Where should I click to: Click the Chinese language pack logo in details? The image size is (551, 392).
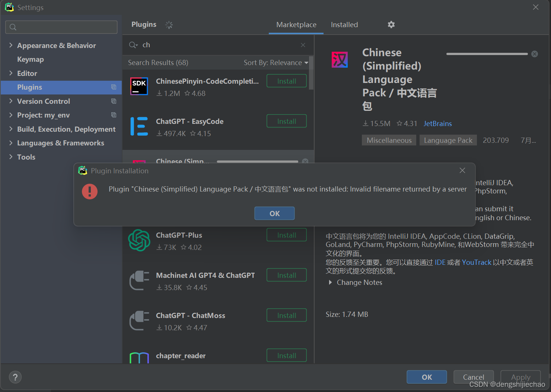(340, 60)
